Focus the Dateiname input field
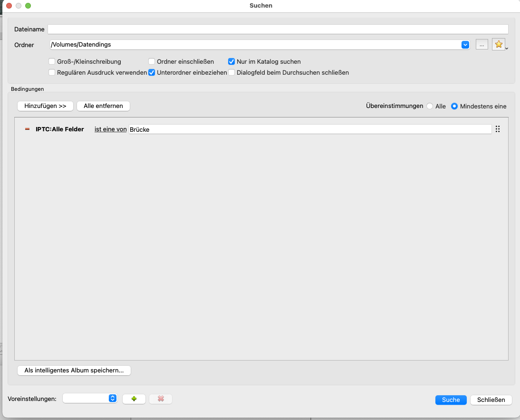Image resolution: width=520 pixels, height=420 pixels. coord(278,29)
